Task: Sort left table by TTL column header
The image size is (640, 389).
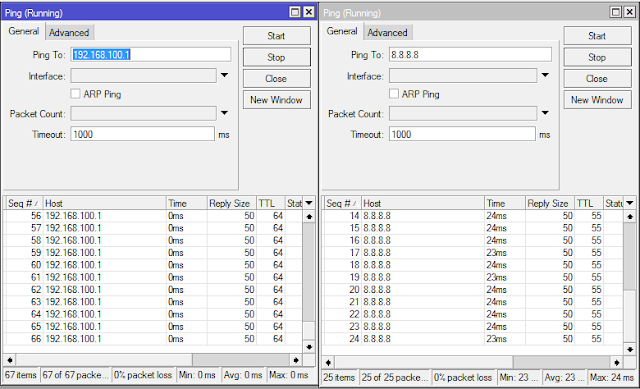Action: click(270, 203)
